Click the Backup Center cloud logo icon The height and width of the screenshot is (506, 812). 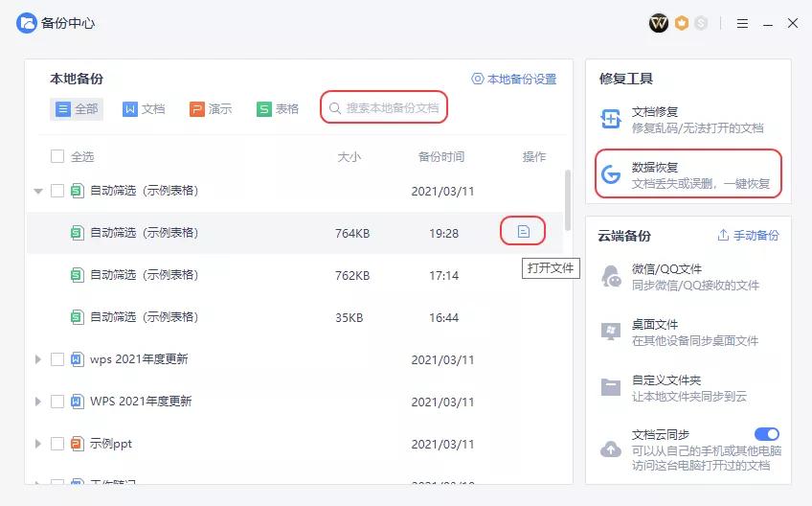coord(27,23)
